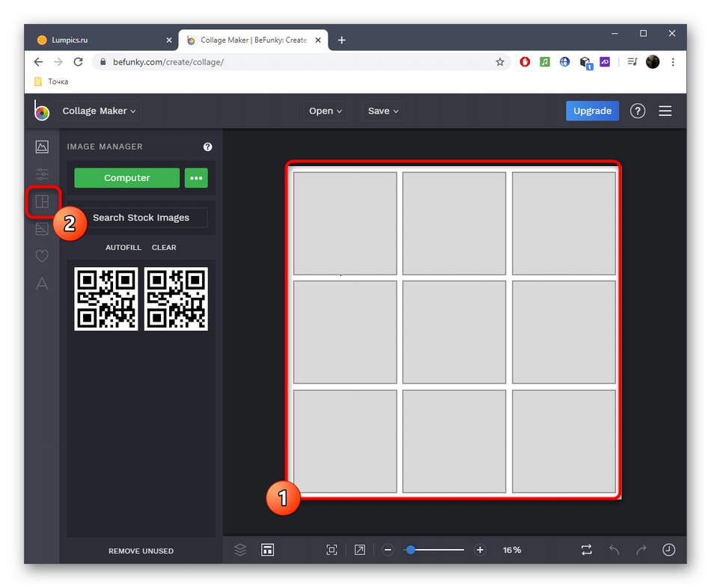Open the Customize sliders sidebar icon

click(x=42, y=174)
